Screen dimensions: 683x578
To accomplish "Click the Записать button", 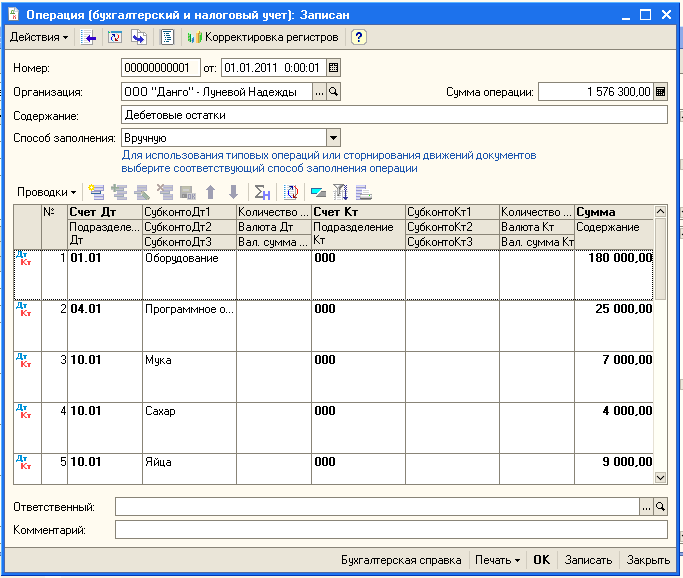I will pos(587,560).
